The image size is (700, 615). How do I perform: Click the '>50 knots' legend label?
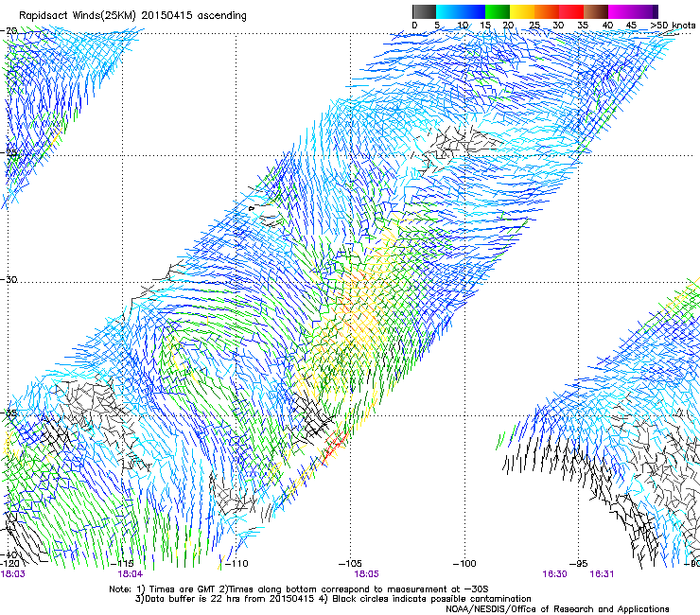673,26
